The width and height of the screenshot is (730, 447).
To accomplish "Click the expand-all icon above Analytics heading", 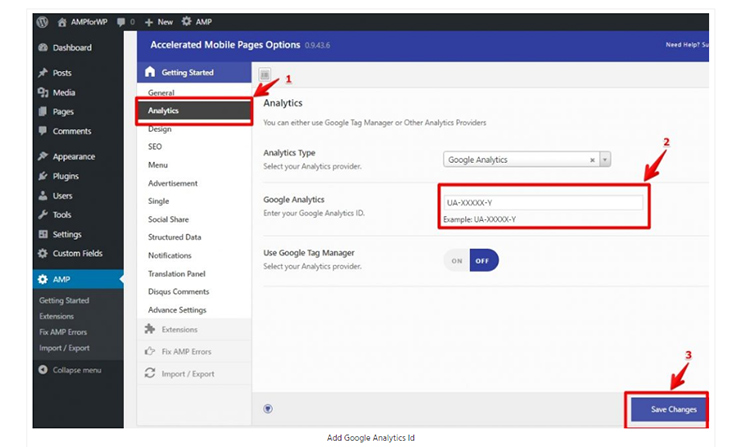I will click(x=265, y=74).
